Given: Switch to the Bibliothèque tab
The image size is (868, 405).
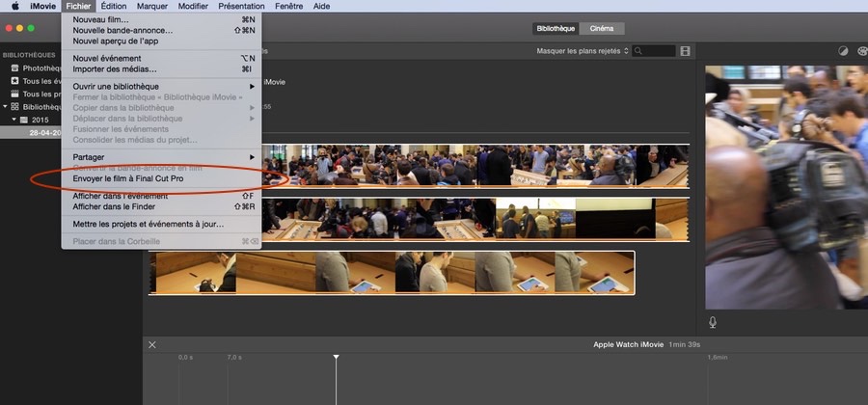Looking at the screenshot, I should pyautogui.click(x=556, y=28).
